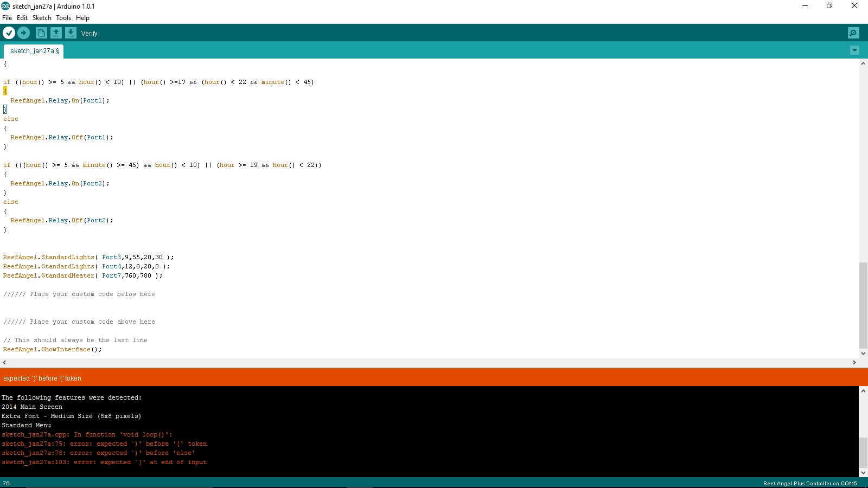Screen dimensions: 868x488
Task: Click horizontal scrollbar left arrow
Action: [4, 363]
